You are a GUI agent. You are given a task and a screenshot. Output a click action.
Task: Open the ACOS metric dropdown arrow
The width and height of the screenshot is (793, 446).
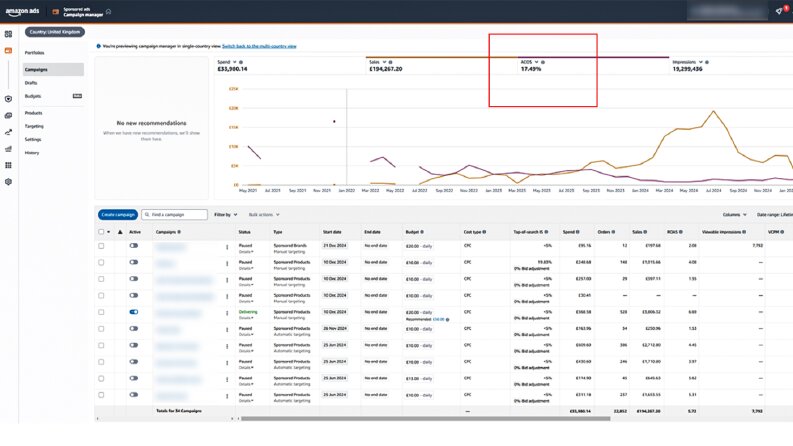pos(537,62)
